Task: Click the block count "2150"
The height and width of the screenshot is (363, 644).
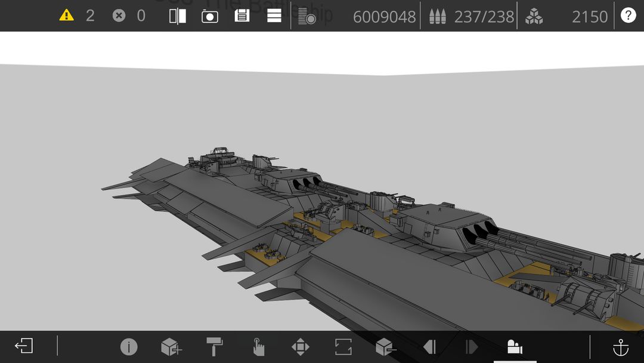Action: pos(589,17)
